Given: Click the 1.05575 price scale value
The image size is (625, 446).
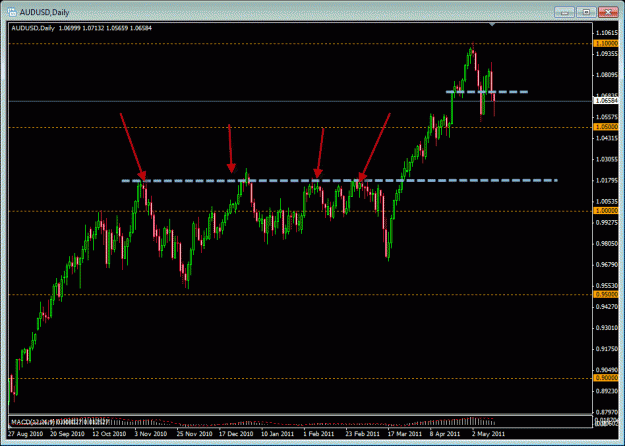Looking at the screenshot, I should (607, 117).
